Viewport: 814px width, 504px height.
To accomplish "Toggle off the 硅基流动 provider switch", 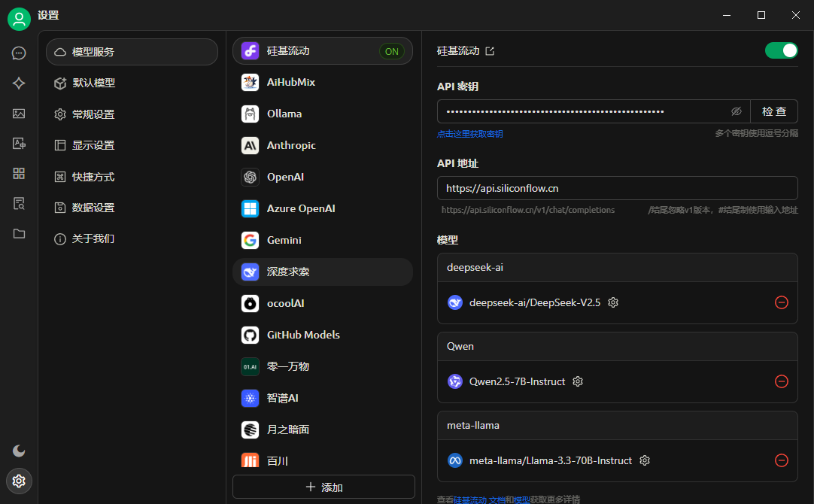I will [781, 50].
